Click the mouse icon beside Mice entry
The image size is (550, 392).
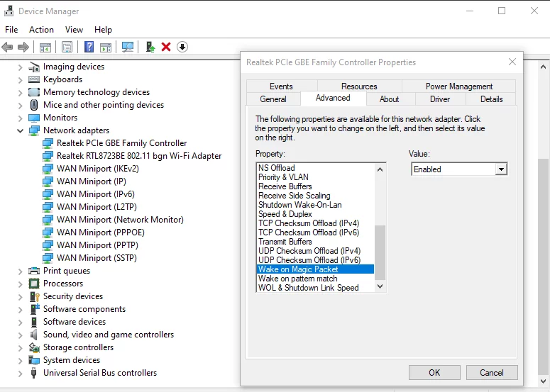click(34, 105)
